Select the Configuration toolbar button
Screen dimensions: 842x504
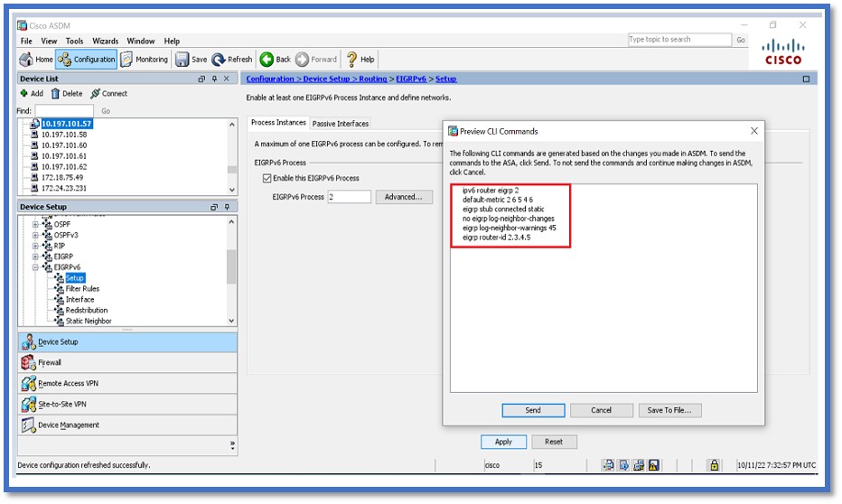tap(86, 60)
